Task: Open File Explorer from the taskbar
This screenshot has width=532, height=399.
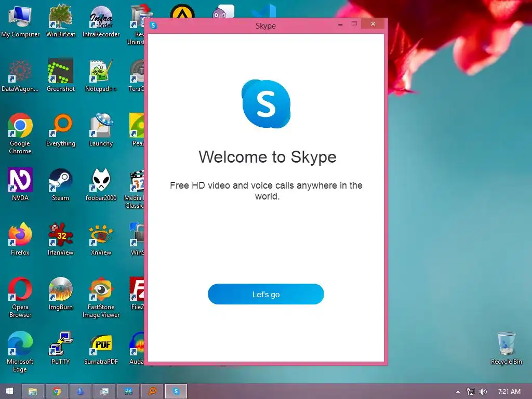Action: pyautogui.click(x=33, y=391)
